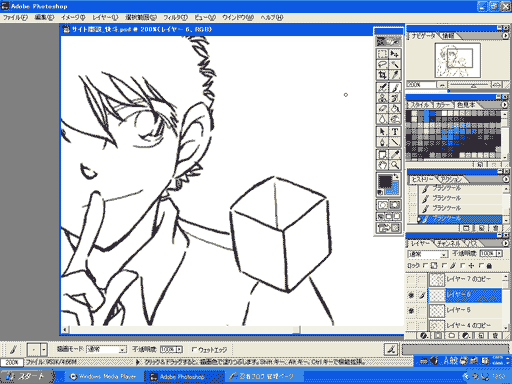The height and width of the screenshot is (384, 512).
Task: Delete current state with History panel trash
Action: (x=496, y=228)
